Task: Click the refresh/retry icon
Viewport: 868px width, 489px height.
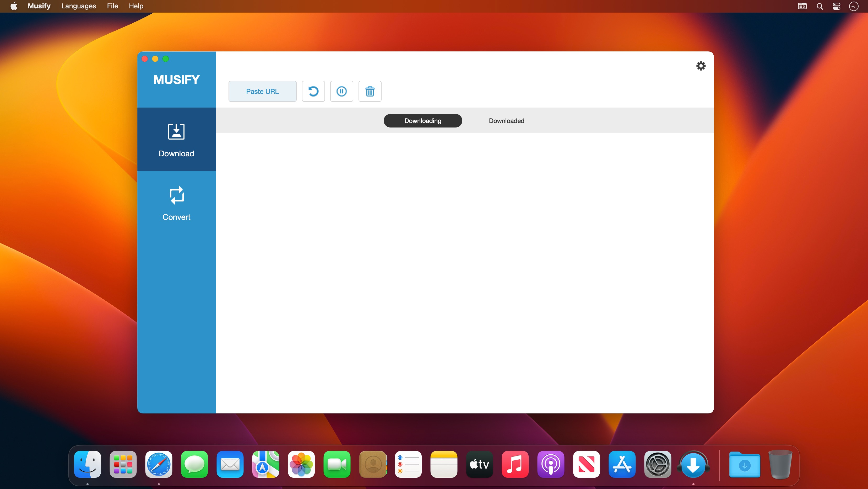Action: click(x=312, y=91)
